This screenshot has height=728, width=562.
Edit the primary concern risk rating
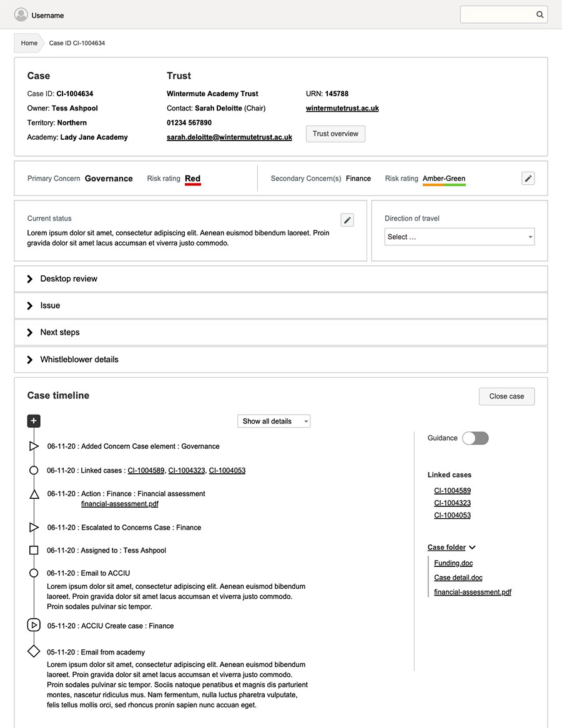[528, 178]
